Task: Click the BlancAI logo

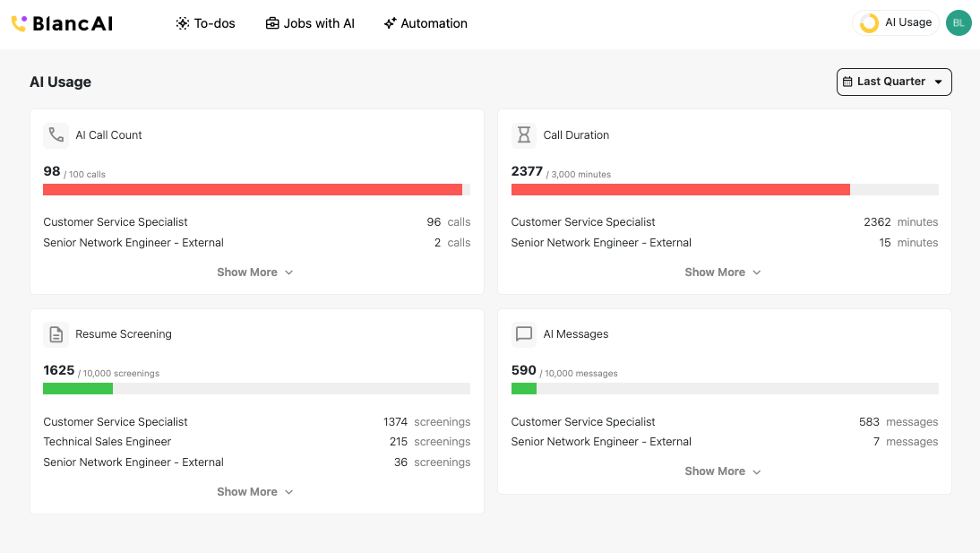Action: tap(62, 23)
